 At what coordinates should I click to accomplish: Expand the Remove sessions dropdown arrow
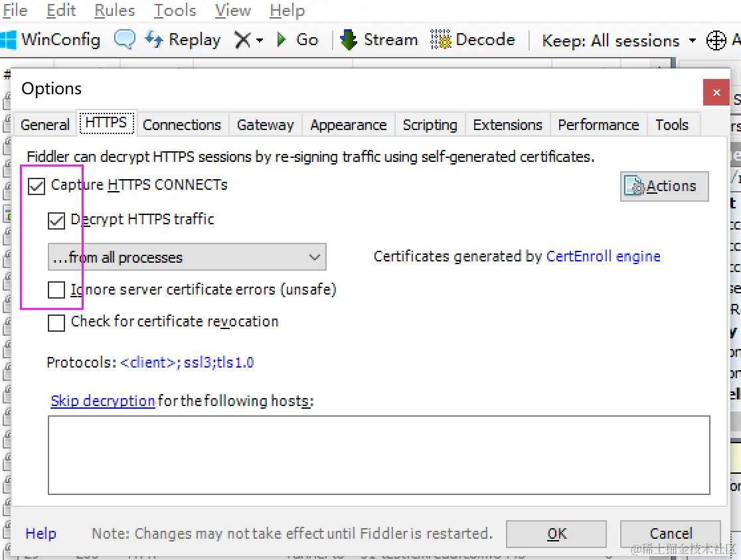click(x=260, y=40)
